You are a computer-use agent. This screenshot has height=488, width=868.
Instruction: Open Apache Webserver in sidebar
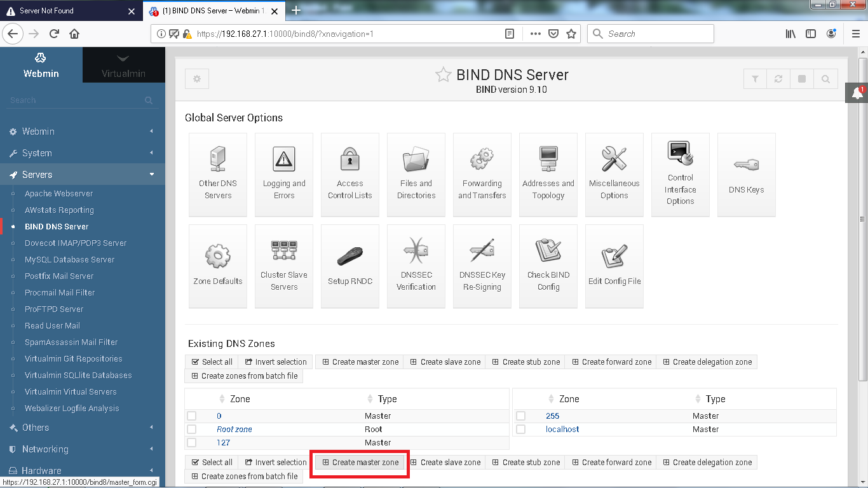[58, 193]
